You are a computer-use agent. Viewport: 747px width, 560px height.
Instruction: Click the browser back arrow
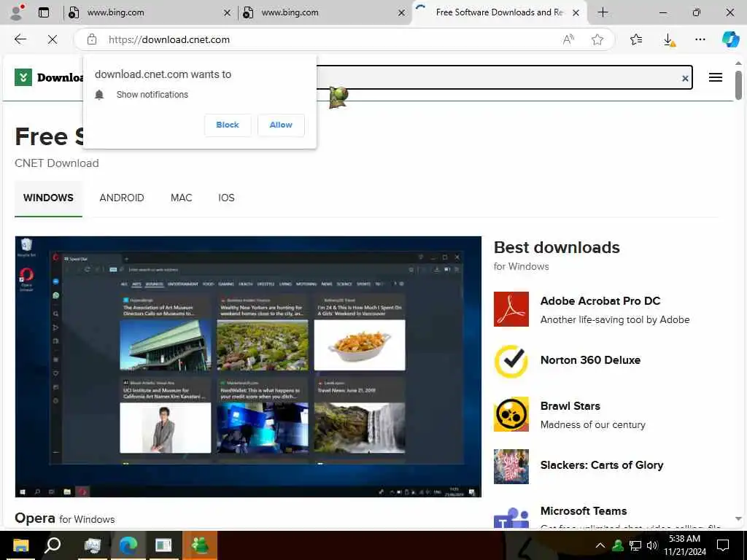click(x=20, y=39)
